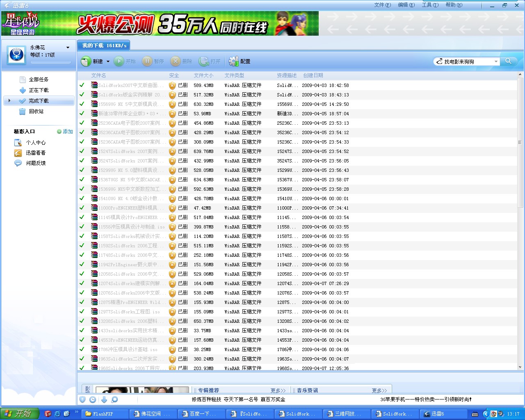Click the SolidWorks icon in taskbar quick launch
The image size is (525, 420).
48,414
